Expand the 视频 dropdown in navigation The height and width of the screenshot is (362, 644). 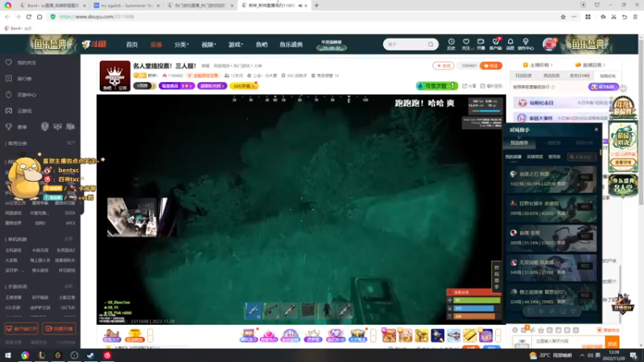click(x=208, y=44)
